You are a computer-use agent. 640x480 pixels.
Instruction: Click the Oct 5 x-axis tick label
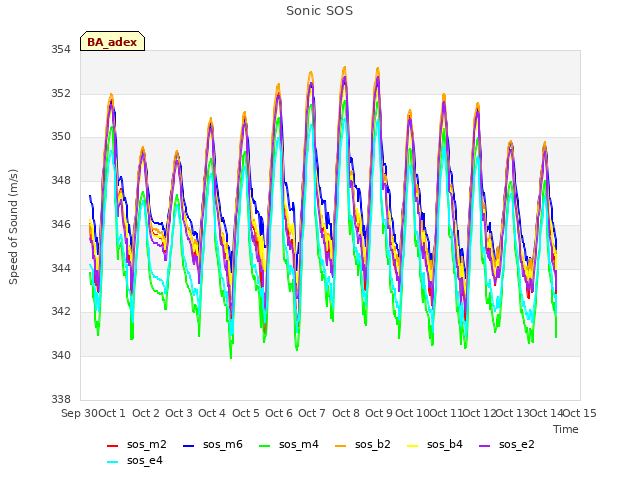246,413
